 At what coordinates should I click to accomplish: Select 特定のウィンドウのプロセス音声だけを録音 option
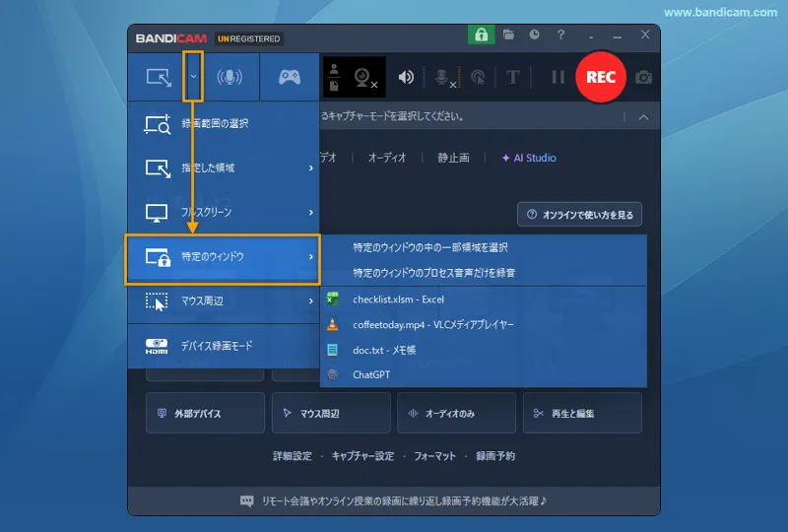(x=484, y=273)
